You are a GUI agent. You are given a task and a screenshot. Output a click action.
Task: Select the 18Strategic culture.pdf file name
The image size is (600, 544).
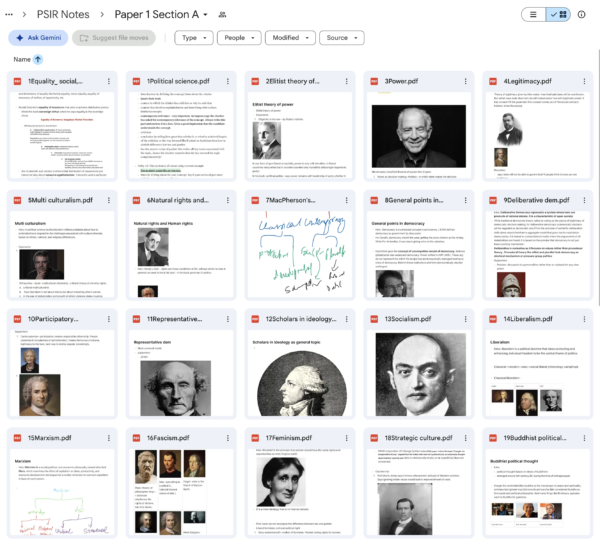click(x=418, y=438)
